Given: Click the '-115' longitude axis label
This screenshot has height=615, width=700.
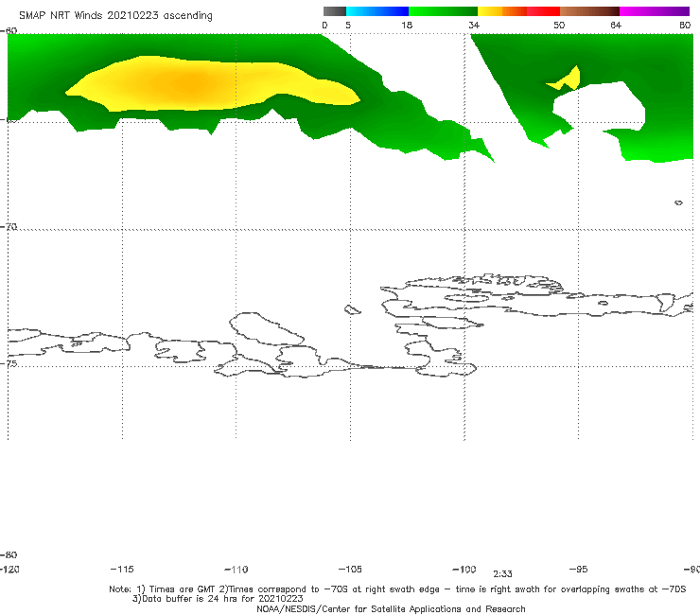Looking at the screenshot, I should (x=122, y=569).
